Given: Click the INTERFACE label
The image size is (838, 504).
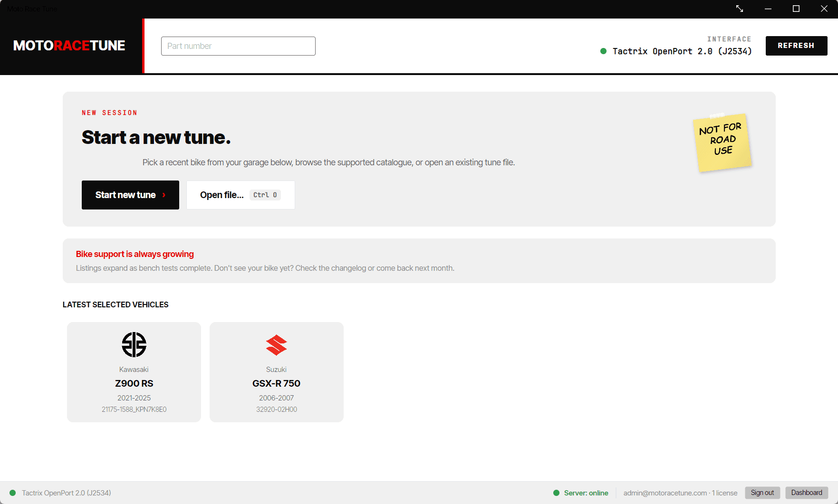Looking at the screenshot, I should (729, 39).
